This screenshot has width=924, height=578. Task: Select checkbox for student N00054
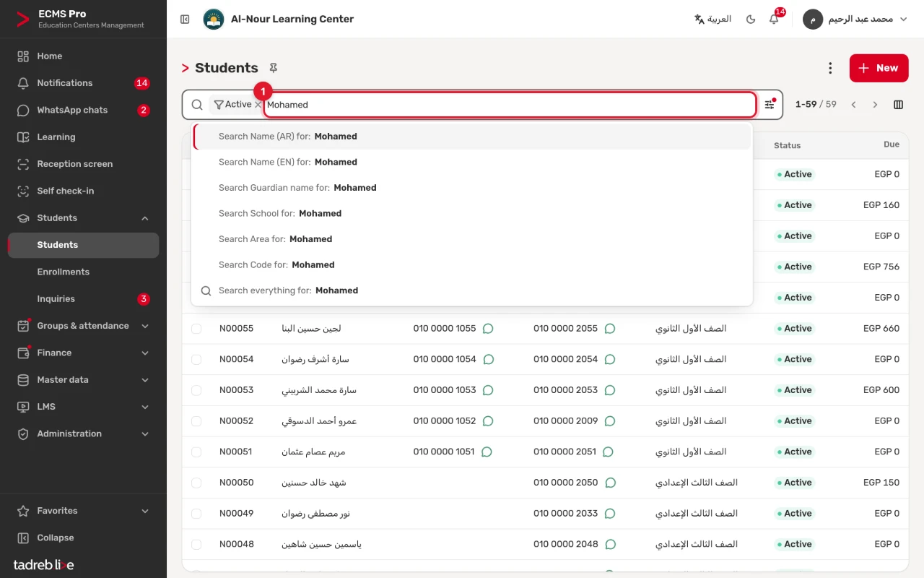pos(196,360)
